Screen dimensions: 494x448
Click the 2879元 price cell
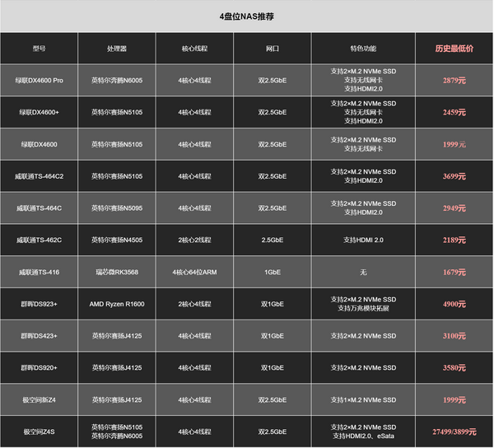click(x=454, y=81)
